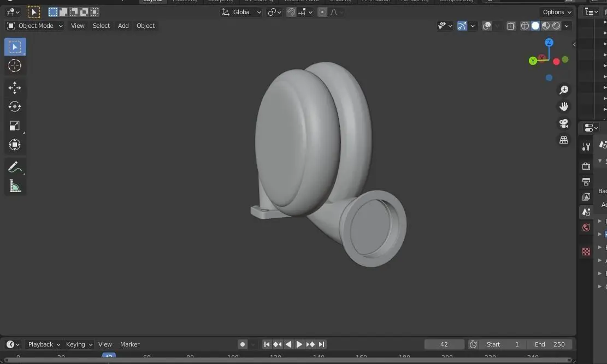
Task: Switch perspective/orthographic with grid icon
Action: [564, 140]
